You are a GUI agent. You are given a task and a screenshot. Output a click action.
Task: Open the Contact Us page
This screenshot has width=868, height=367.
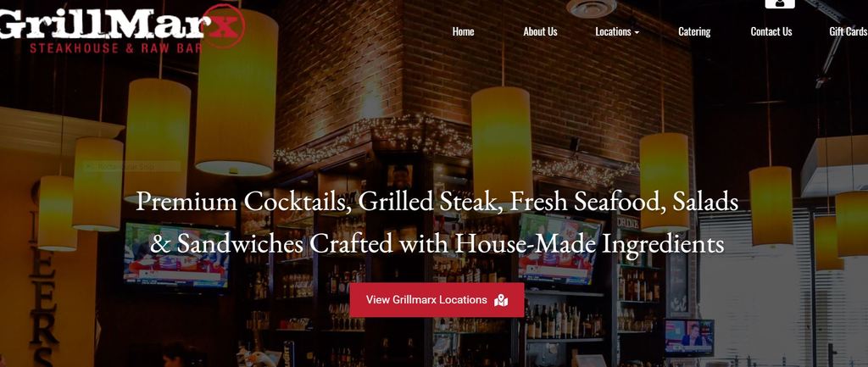click(x=771, y=31)
